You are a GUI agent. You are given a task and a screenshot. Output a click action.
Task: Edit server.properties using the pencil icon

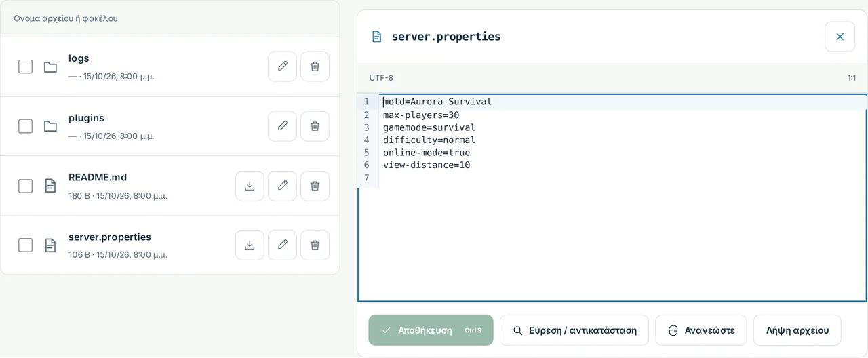click(282, 245)
